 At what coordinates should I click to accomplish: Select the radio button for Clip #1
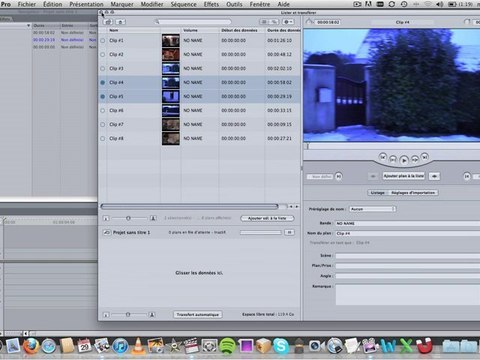pos(103,40)
